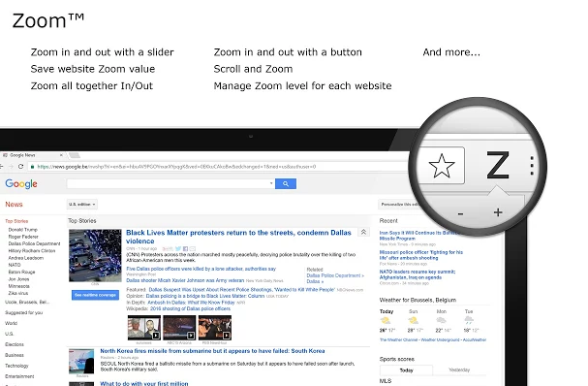This screenshot has height=386, width=588.
Task: Collapse top story with double-chevron icon
Action: [x=363, y=233]
